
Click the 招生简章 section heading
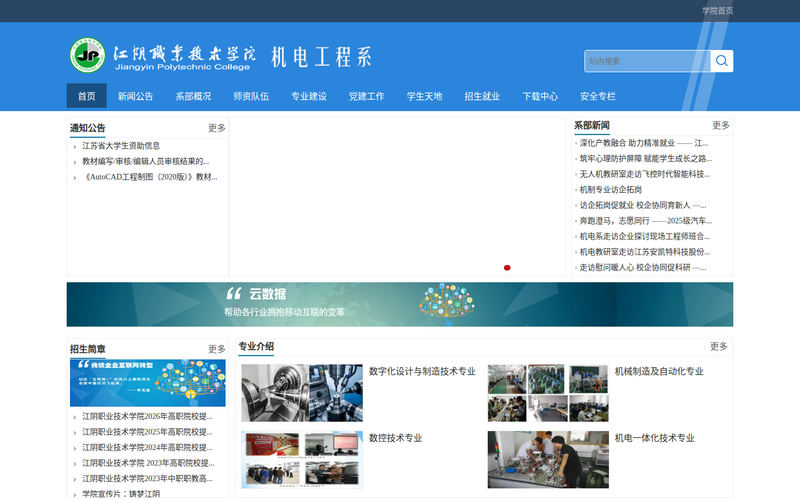(87, 349)
